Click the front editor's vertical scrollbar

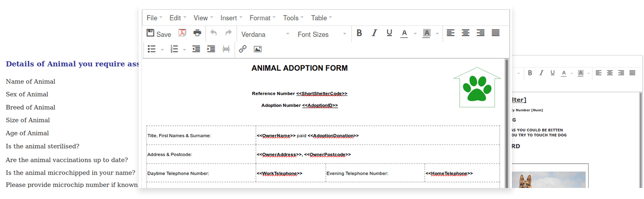(507, 123)
